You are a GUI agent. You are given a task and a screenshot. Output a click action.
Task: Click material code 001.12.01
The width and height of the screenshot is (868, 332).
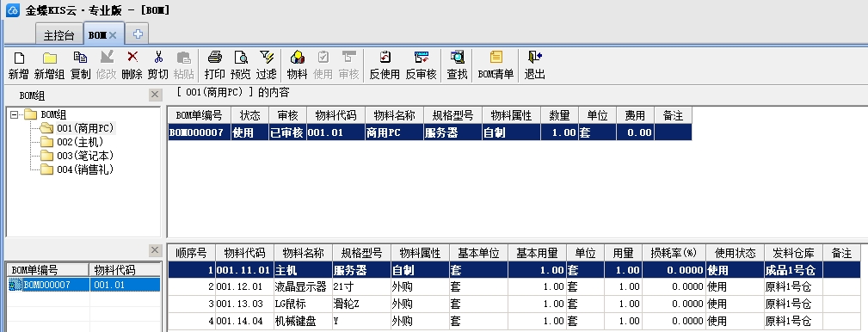[244, 287]
